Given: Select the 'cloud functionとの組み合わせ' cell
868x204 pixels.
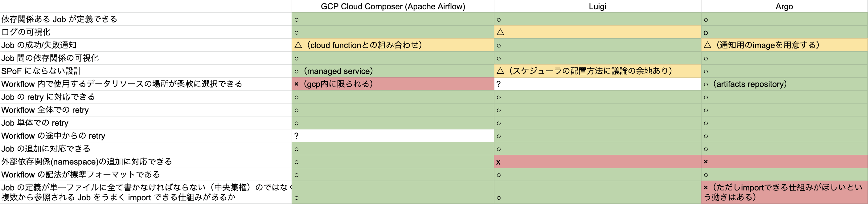Looking at the screenshot, I should pos(393,45).
